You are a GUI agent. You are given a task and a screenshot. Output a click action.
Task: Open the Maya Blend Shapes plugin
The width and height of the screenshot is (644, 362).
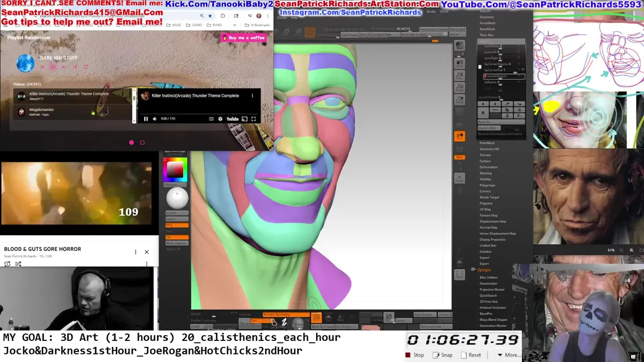(494, 320)
